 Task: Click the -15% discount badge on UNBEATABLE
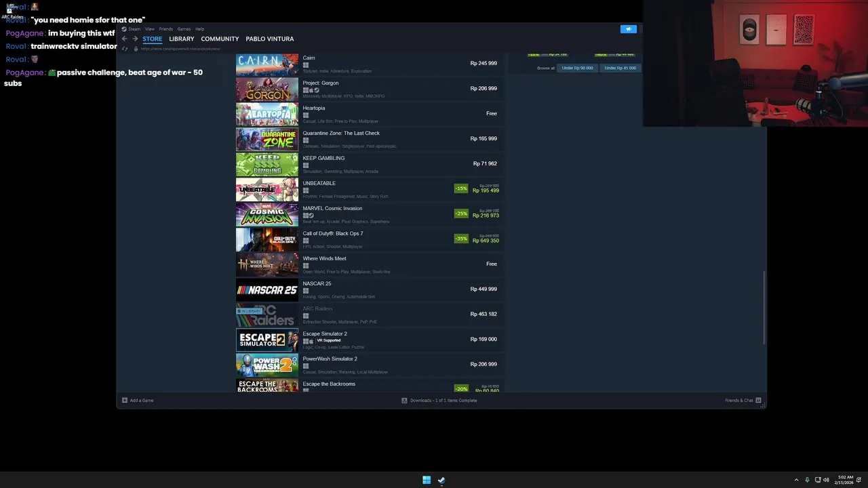click(x=461, y=188)
